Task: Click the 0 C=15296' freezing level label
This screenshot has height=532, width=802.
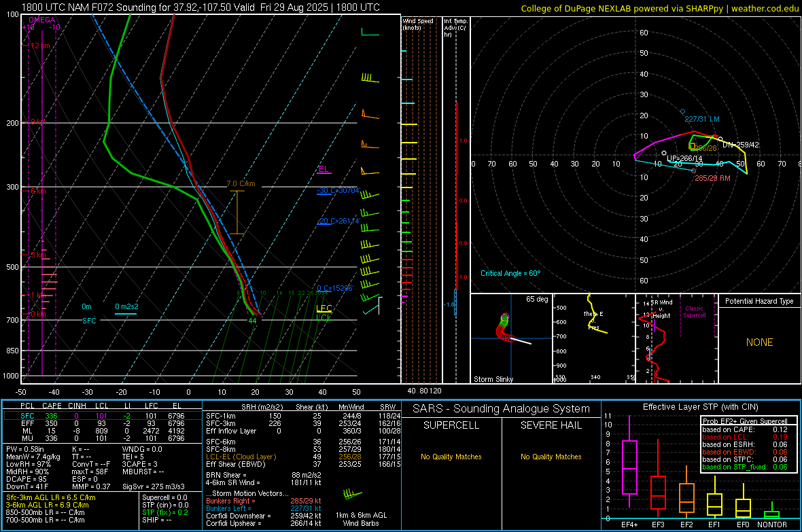Action: (x=335, y=288)
